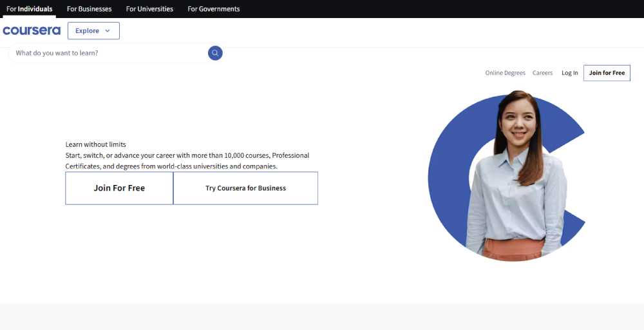Open the Explore dropdown menu
644x330 pixels.
point(93,31)
